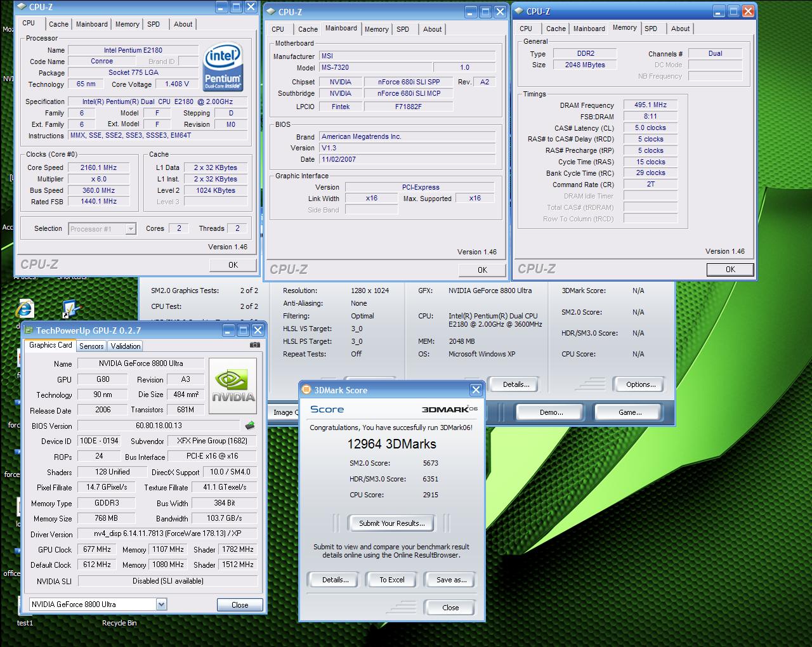The image size is (812, 647).
Task: Switch to CPU tab in CPU-Z Mainboard window
Action: 278,29
